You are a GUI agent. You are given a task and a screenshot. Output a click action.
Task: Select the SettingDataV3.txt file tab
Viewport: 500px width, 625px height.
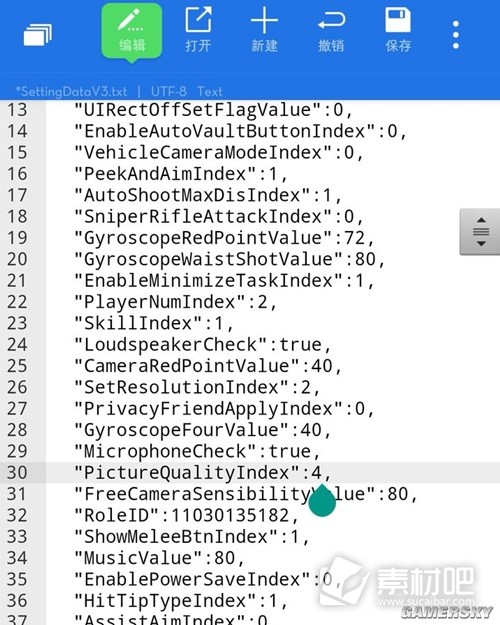(x=72, y=91)
